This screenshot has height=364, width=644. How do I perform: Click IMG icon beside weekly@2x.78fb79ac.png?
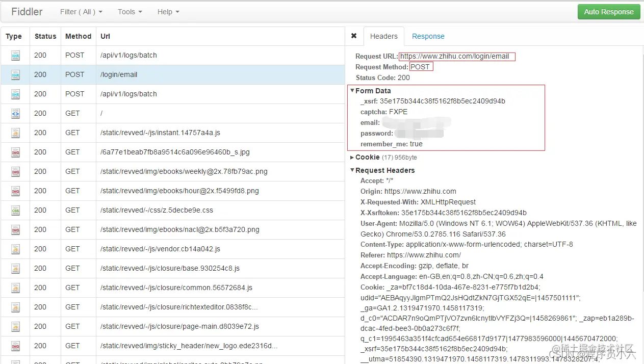pyautogui.click(x=15, y=172)
